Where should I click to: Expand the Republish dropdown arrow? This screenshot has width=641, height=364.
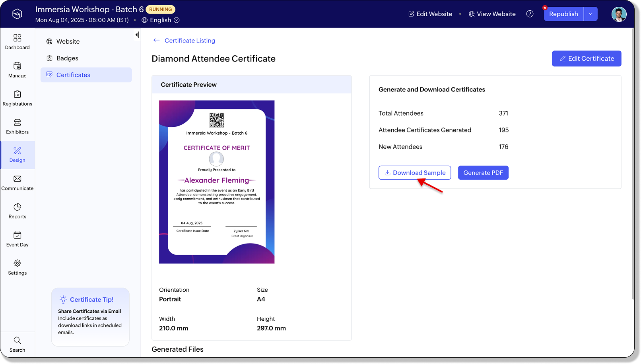[x=590, y=14]
